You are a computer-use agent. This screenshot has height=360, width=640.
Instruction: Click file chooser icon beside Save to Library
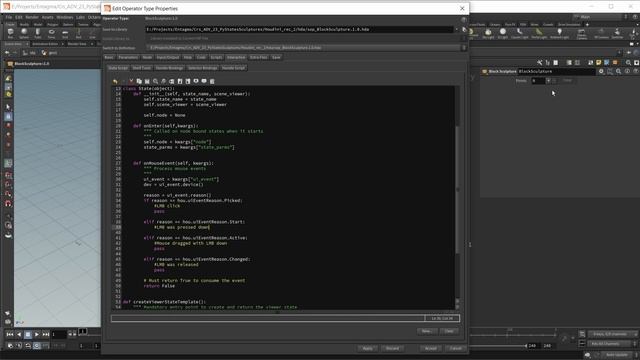click(x=464, y=29)
